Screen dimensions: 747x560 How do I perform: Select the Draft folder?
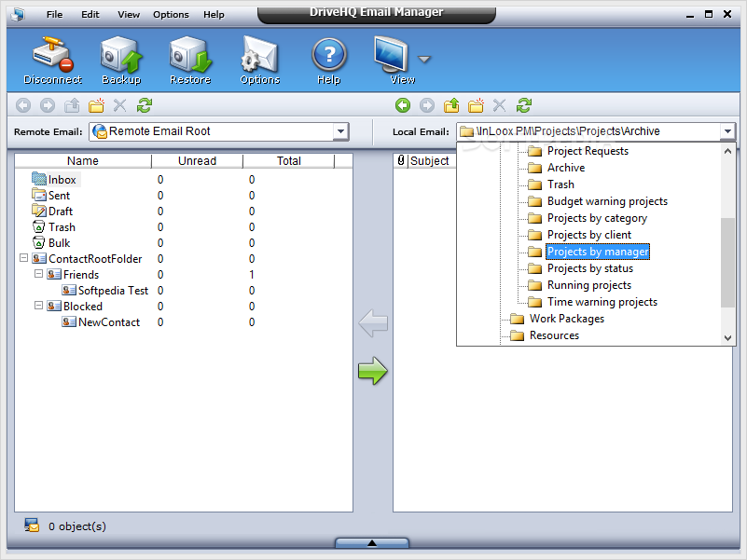[61, 211]
